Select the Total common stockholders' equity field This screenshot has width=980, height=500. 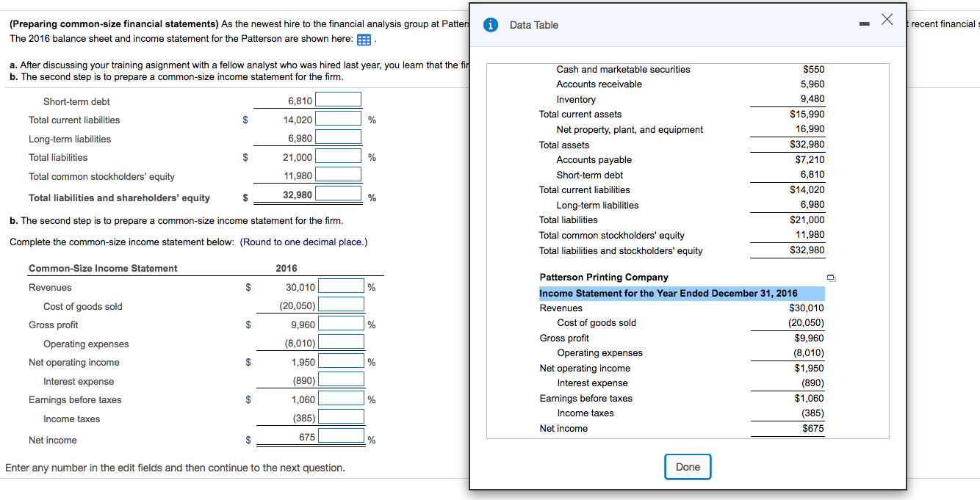coord(340,175)
